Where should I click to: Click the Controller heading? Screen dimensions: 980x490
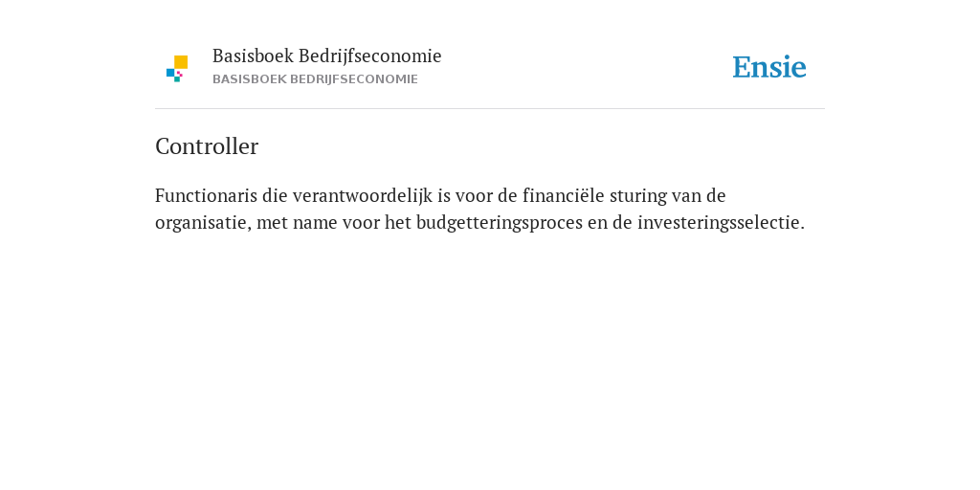tap(207, 146)
